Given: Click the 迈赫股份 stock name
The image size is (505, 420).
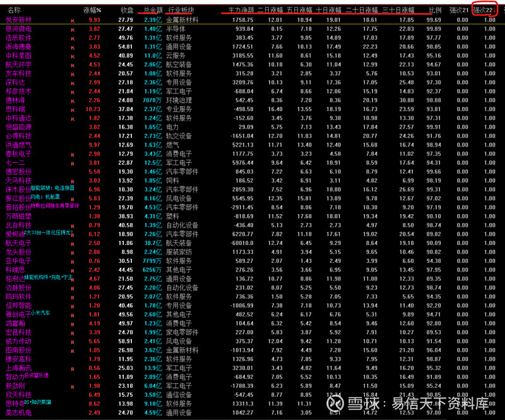Looking at the screenshot, I should [x=19, y=288].
